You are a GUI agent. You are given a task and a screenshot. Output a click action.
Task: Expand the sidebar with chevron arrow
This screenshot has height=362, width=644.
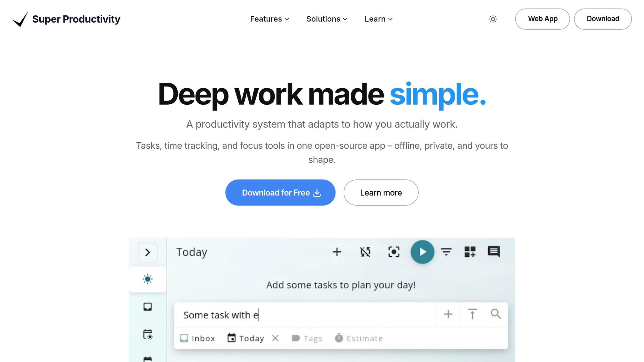pos(147,252)
